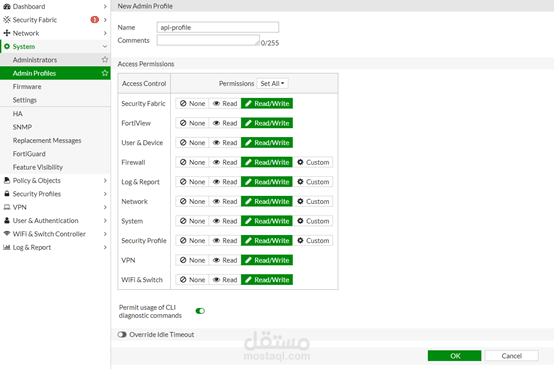Expand the Policy & Objects chevron

[x=105, y=180]
